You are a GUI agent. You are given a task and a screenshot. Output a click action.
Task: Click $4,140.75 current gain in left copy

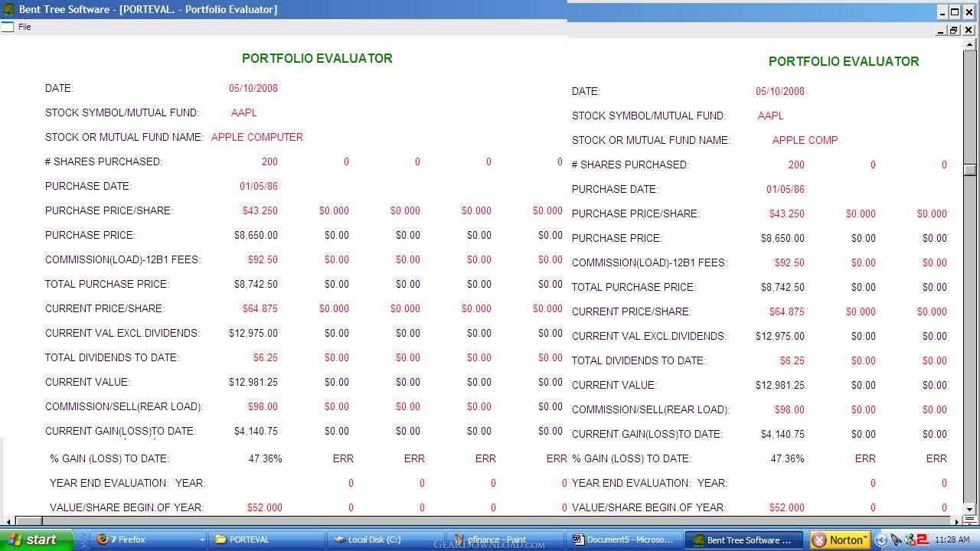point(256,431)
